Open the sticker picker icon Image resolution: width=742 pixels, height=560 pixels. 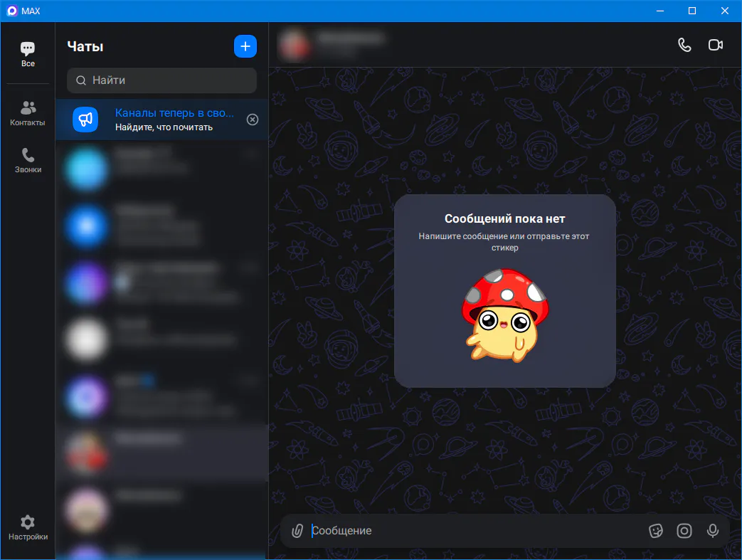[655, 531]
